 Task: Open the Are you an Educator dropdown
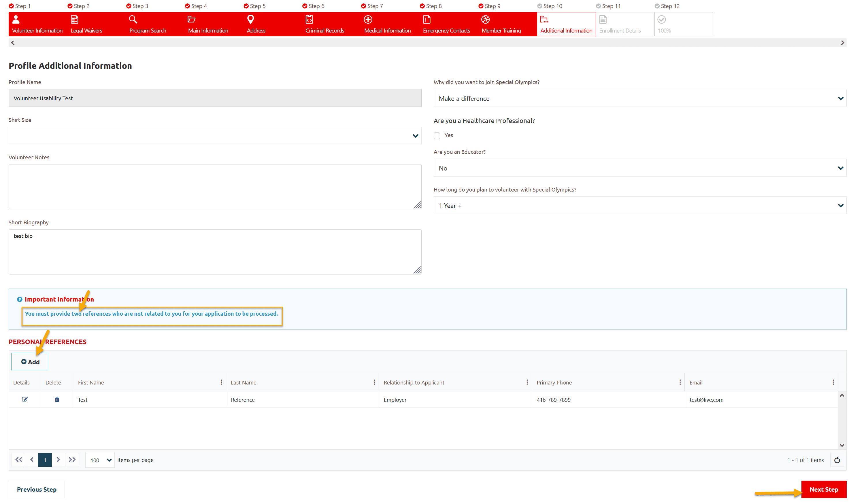click(x=639, y=168)
